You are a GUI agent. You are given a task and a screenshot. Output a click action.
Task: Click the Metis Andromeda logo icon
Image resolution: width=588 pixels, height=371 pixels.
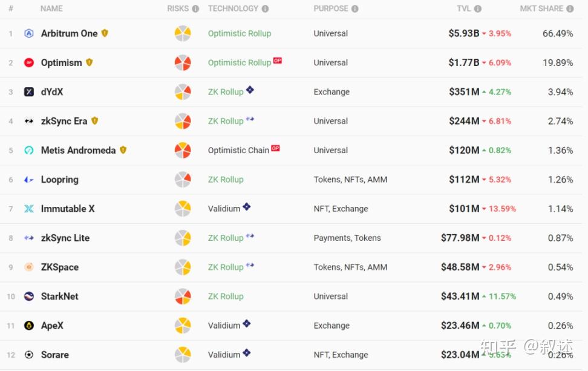29,151
